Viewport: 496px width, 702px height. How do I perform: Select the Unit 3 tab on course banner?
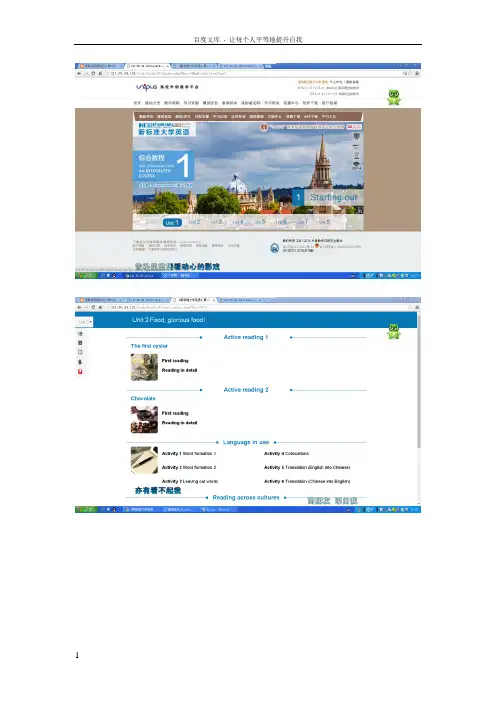pos(217,222)
